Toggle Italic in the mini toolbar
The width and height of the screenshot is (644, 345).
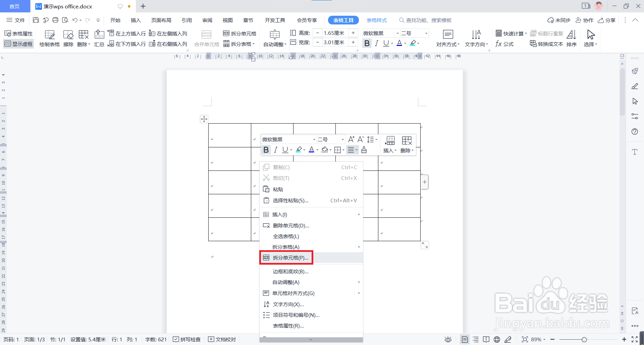276,150
